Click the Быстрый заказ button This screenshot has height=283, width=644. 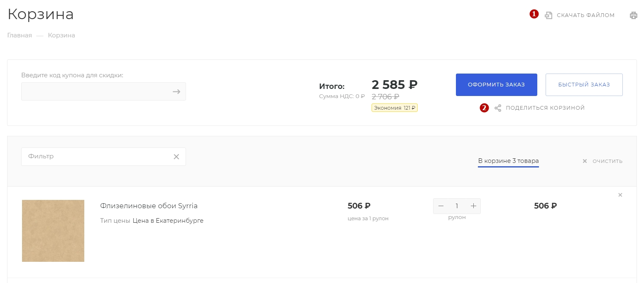[584, 85]
